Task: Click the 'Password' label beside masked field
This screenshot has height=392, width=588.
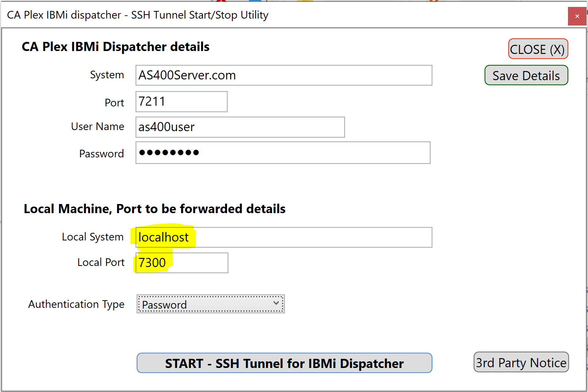Action: click(102, 154)
